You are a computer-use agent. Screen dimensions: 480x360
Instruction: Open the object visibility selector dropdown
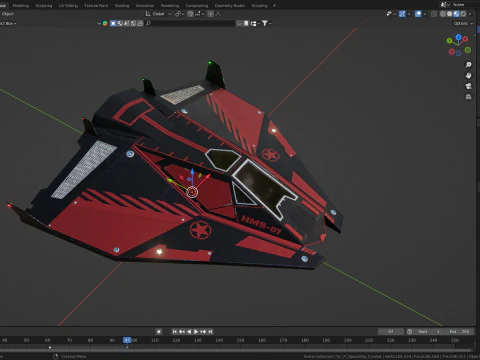391,14
